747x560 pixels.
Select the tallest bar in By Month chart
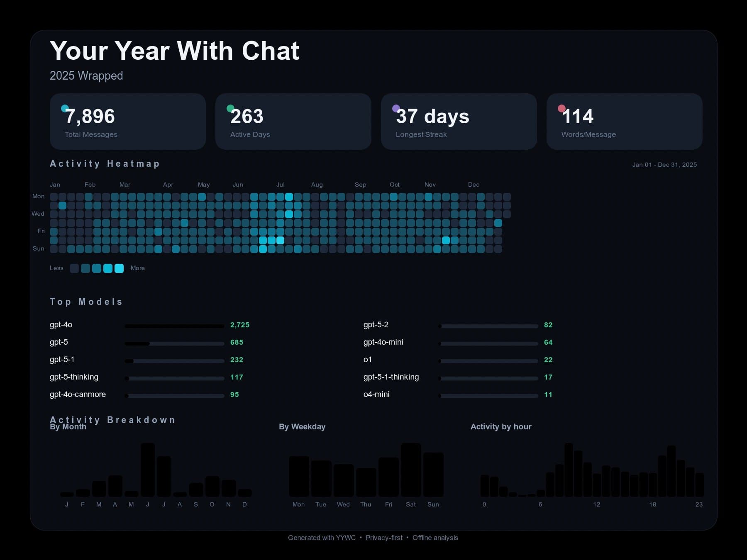coord(148,470)
